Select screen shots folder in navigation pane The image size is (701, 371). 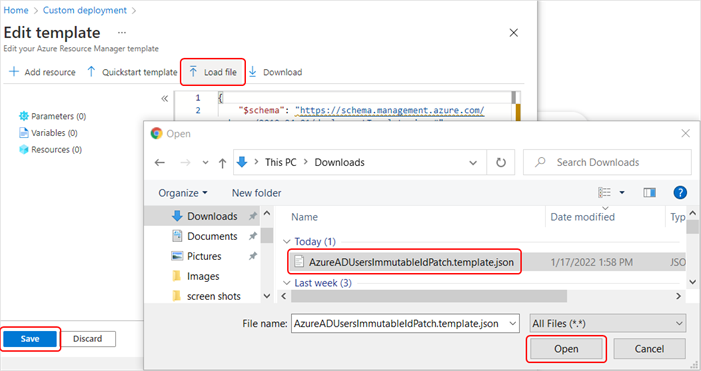click(x=206, y=296)
